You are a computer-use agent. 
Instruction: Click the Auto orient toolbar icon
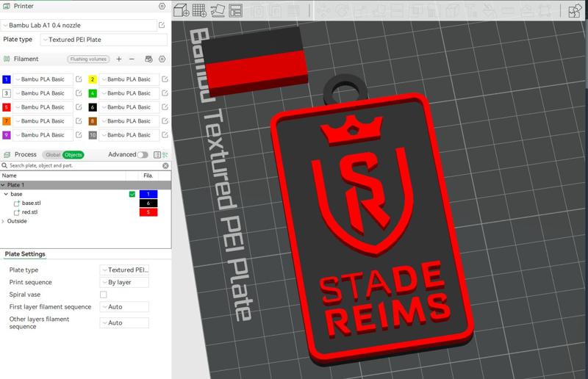pyautogui.click(x=218, y=10)
